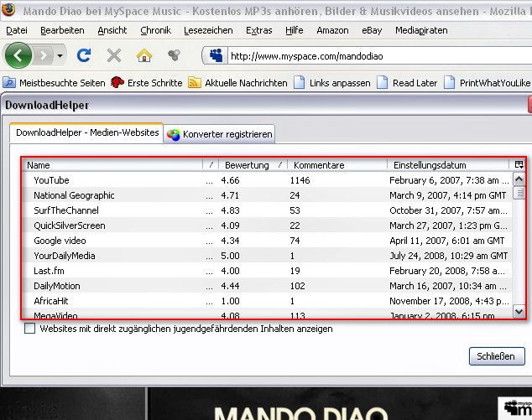Sort list by Name column header
Screen dimensions: 532x420
coord(112,165)
